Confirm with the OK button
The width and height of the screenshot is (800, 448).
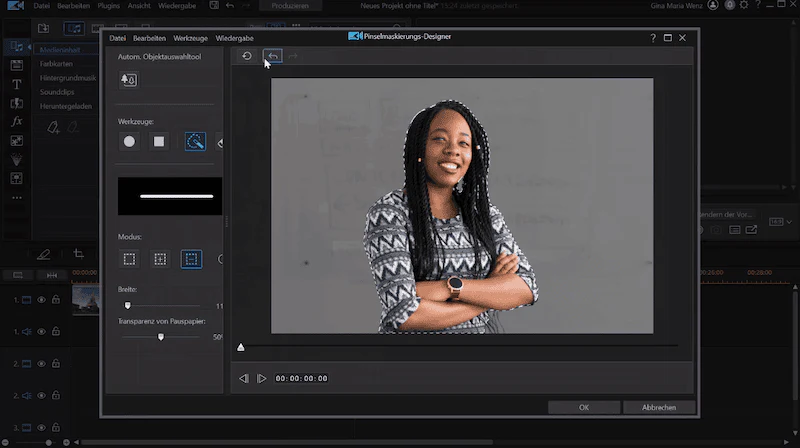(x=584, y=407)
